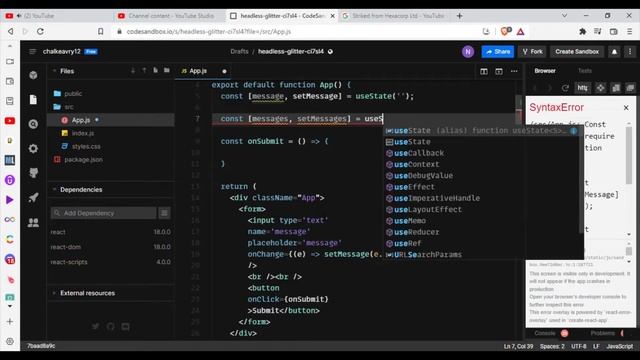Open the Console panel

(545, 333)
